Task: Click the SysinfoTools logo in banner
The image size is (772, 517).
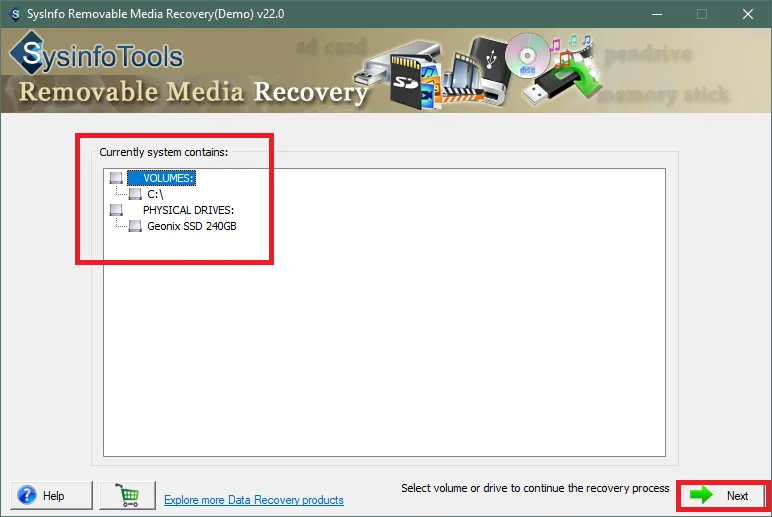Action: click(x=96, y=54)
